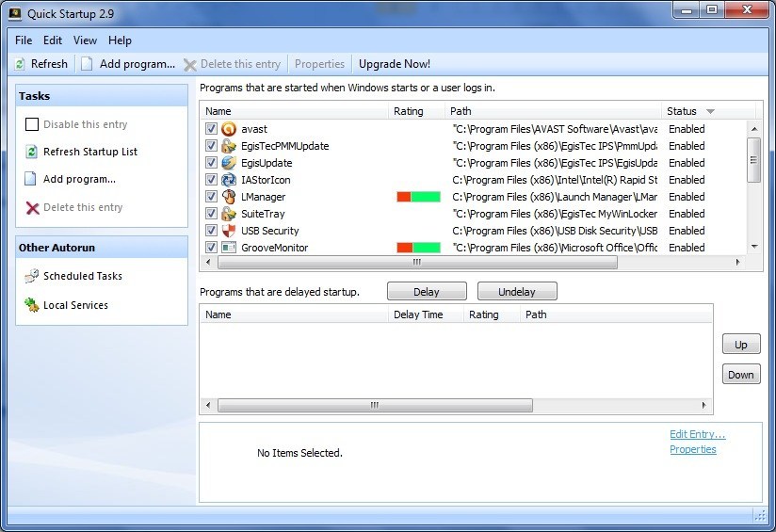
Task: Click the Status column sort arrow
Action: click(x=710, y=111)
